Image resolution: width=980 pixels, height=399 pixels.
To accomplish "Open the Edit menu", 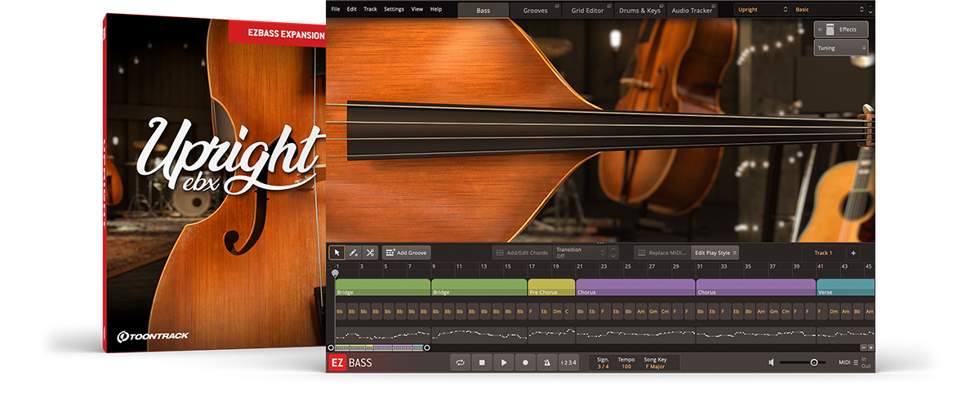I will click(352, 9).
